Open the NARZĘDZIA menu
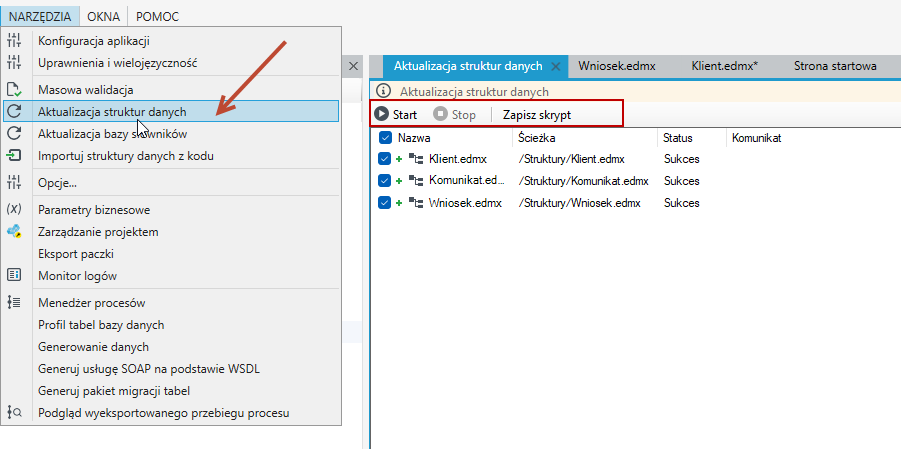 [40, 17]
